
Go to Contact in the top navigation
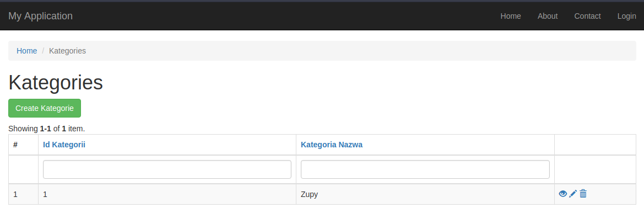(x=587, y=16)
